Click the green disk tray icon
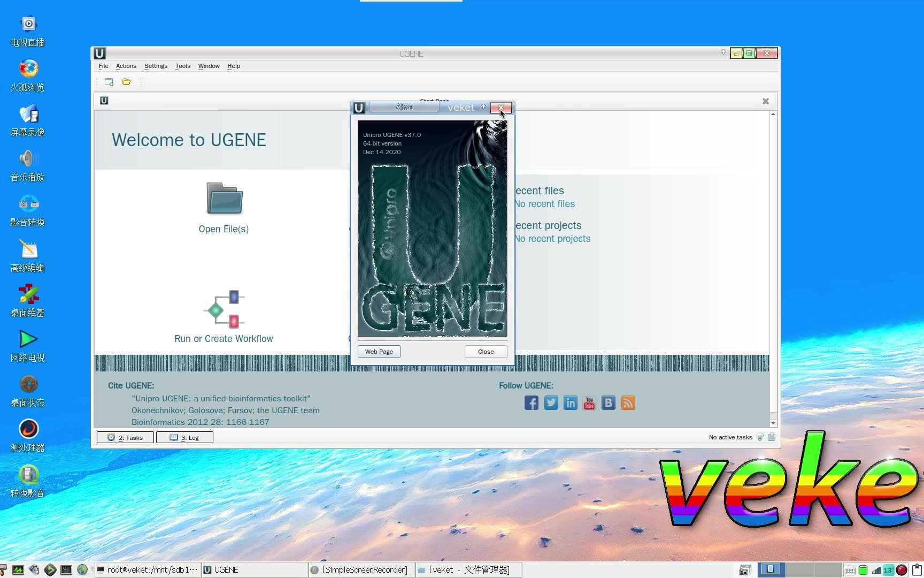Screen dimensions: 924x578 [x=863, y=570]
